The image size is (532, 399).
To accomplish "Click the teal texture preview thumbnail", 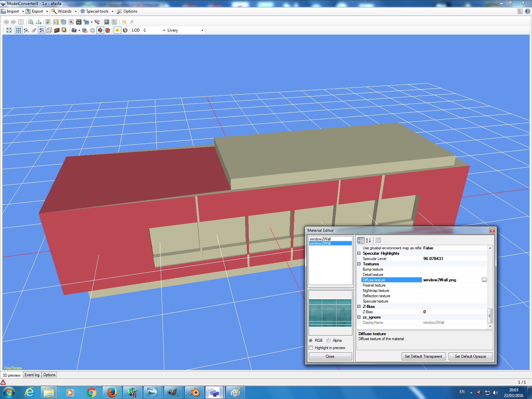I will pyautogui.click(x=330, y=313).
